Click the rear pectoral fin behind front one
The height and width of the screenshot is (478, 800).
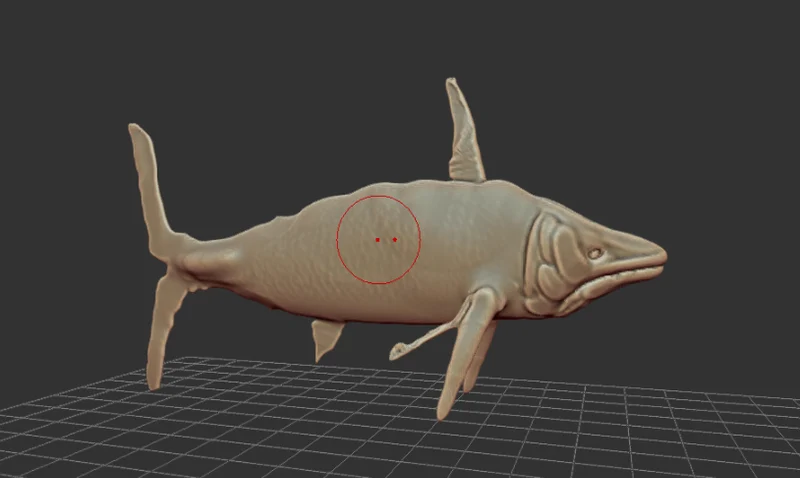tap(482, 357)
